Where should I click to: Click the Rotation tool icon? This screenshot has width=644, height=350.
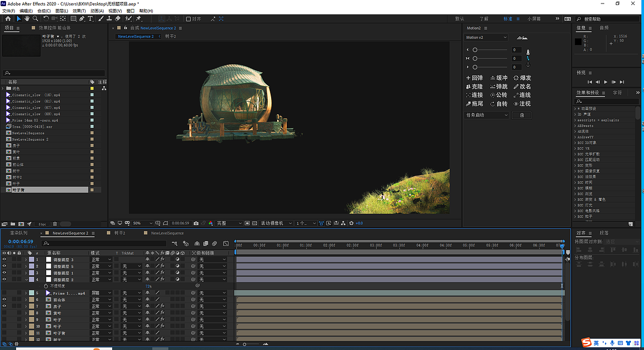click(46, 19)
